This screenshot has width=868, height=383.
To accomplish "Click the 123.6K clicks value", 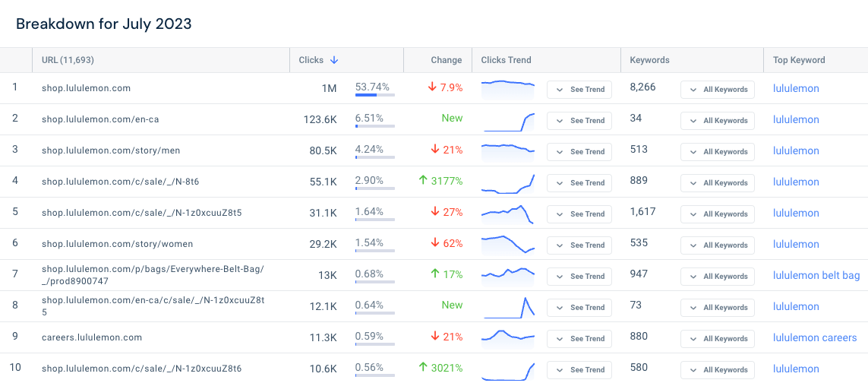I will pos(320,119).
